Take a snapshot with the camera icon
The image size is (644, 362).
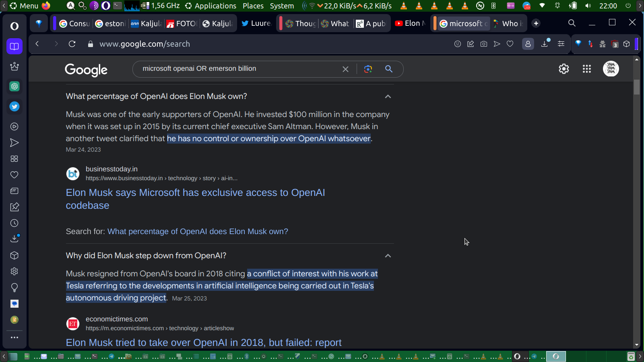pyautogui.click(x=484, y=44)
